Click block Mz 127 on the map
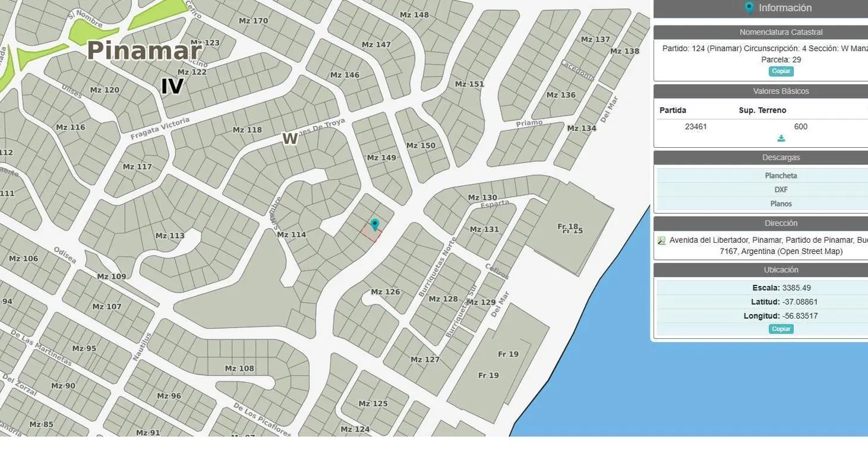The height and width of the screenshot is (454, 868). [x=425, y=360]
